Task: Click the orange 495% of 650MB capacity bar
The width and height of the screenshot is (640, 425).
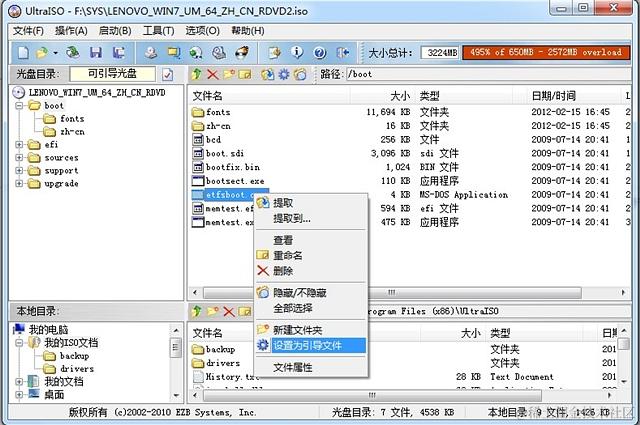Action: [546, 52]
